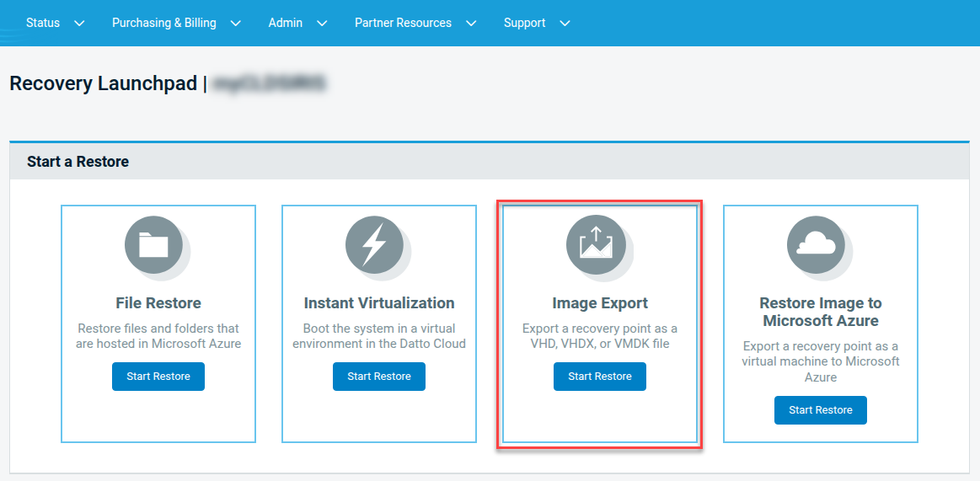The image size is (980, 481).
Task: Click the Image Export upload icon
Action: tap(596, 245)
